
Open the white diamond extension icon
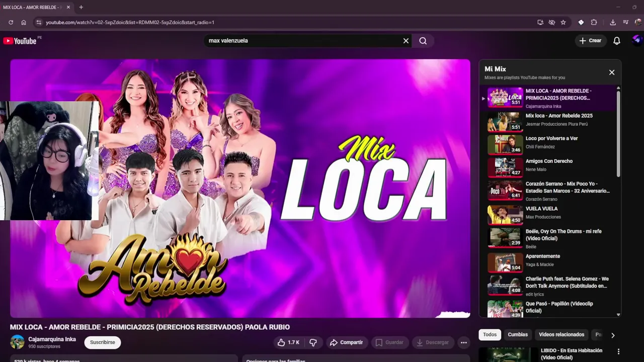581,22
